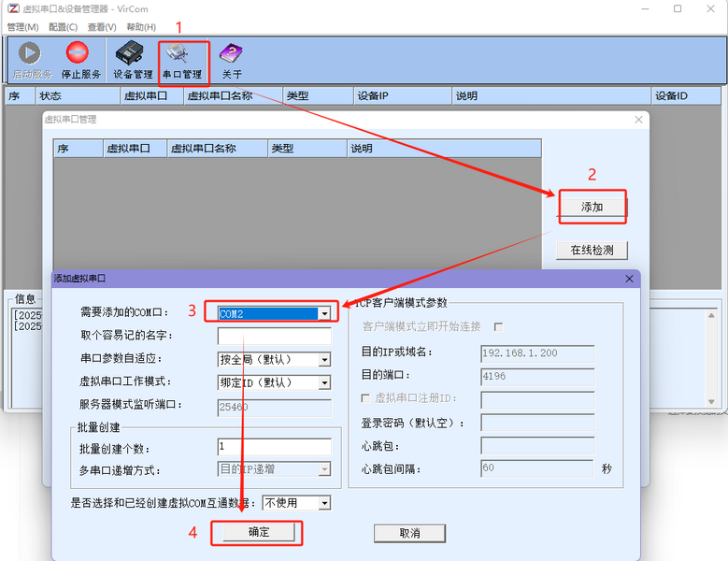Click the 批量创建个数 input field
728x561 pixels.
pos(275,446)
